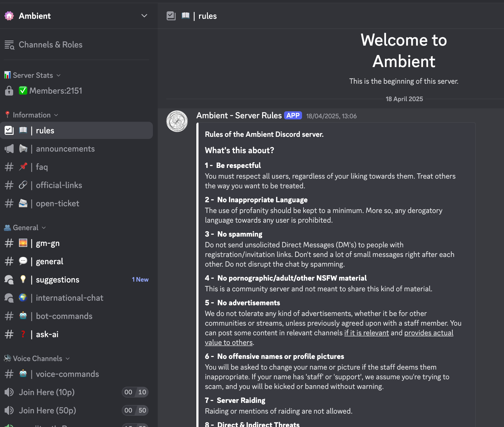This screenshot has width=504, height=427.
Task: Collapse the Information category
Action: (32, 115)
